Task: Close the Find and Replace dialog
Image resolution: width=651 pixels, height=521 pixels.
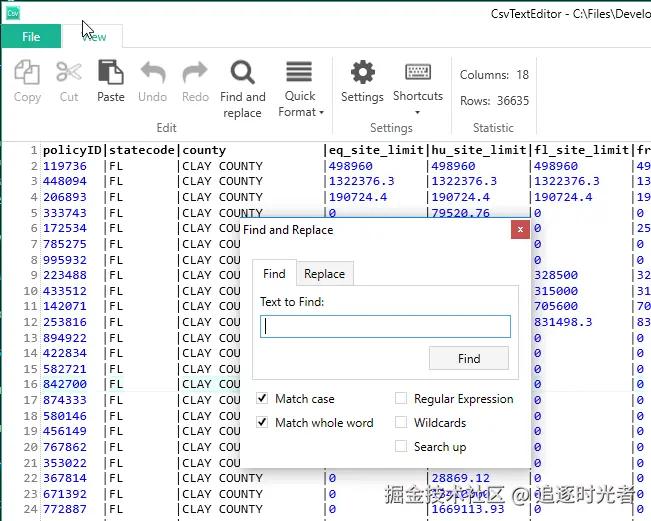Action: pos(520,229)
